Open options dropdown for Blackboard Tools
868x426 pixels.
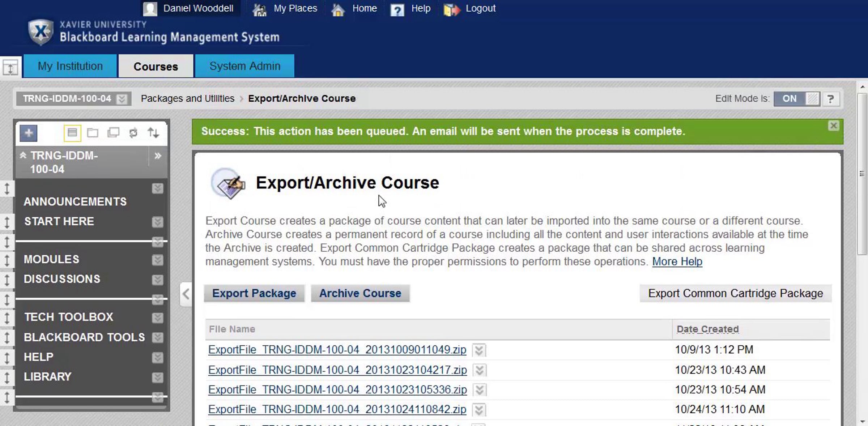157,337
